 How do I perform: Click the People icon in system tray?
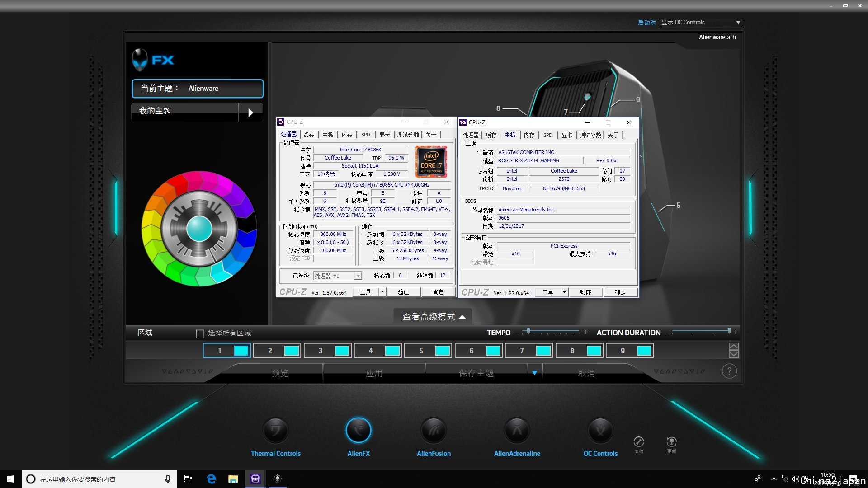point(758,479)
